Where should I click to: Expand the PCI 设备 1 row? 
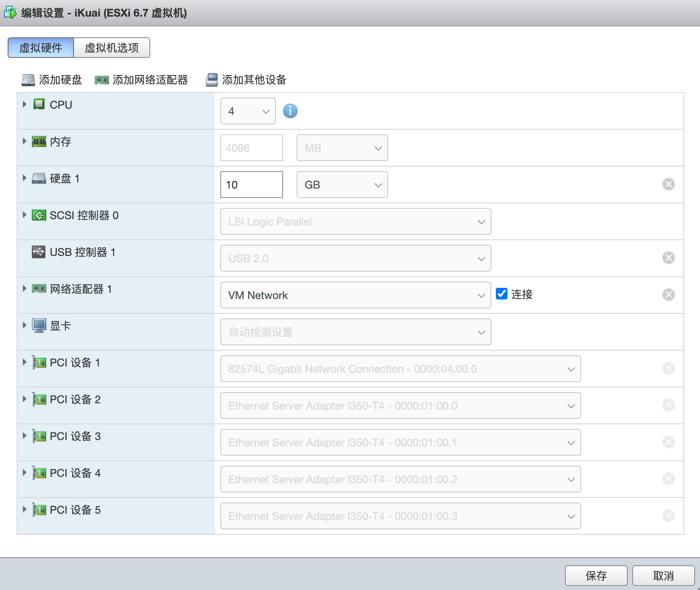coord(25,362)
